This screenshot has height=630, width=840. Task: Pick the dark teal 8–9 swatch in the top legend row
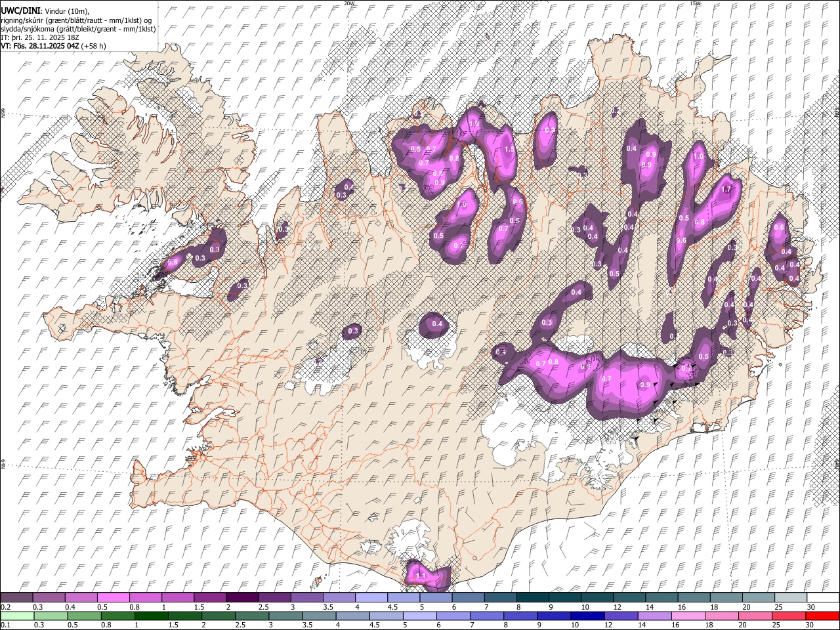point(532,597)
